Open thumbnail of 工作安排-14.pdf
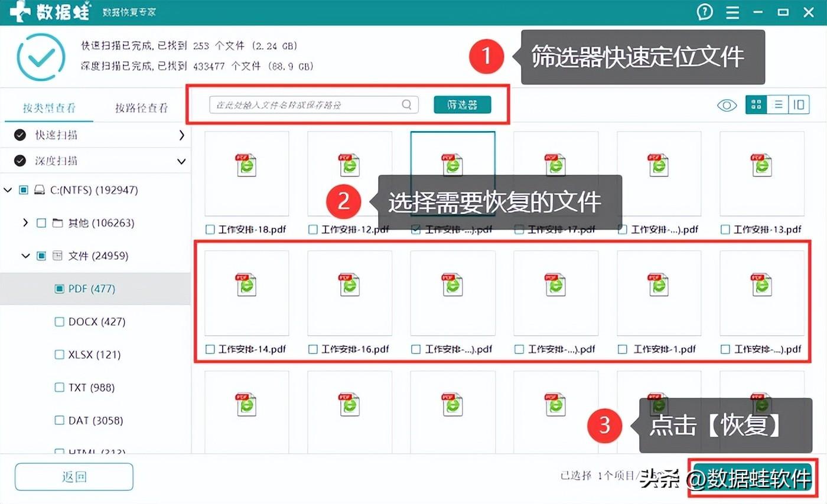The width and height of the screenshot is (827, 504). click(x=247, y=293)
